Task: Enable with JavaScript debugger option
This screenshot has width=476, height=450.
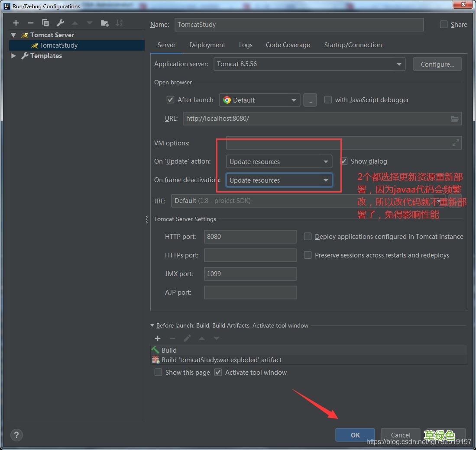Action: coord(328,100)
